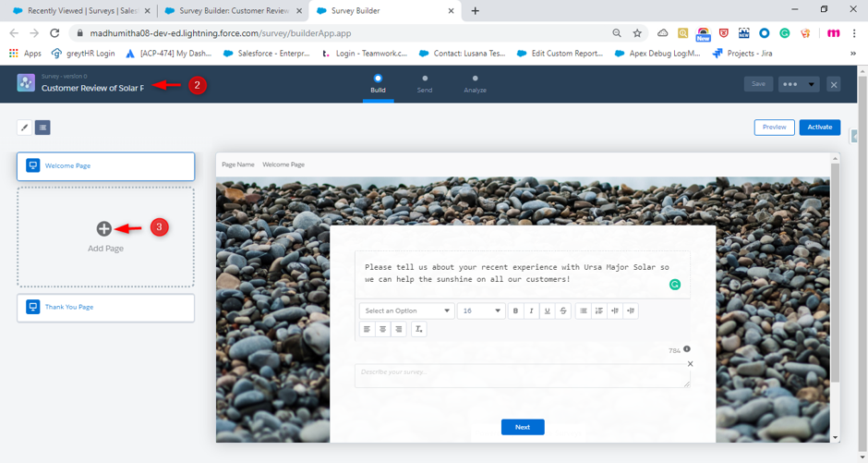Click the pencil branding icon
This screenshot has height=463, width=868.
pos(24,128)
